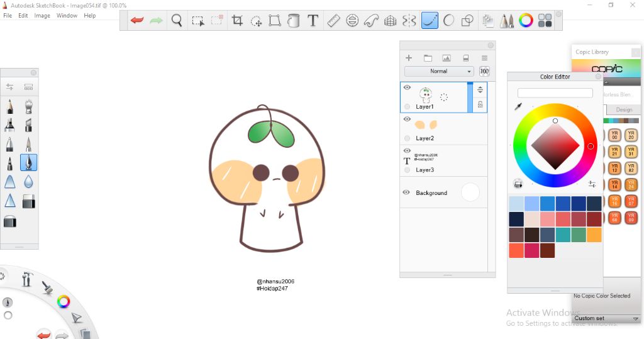The height and width of the screenshot is (339, 644).
Task: Click the Layer1 opacity value 100
Action: pos(485,71)
